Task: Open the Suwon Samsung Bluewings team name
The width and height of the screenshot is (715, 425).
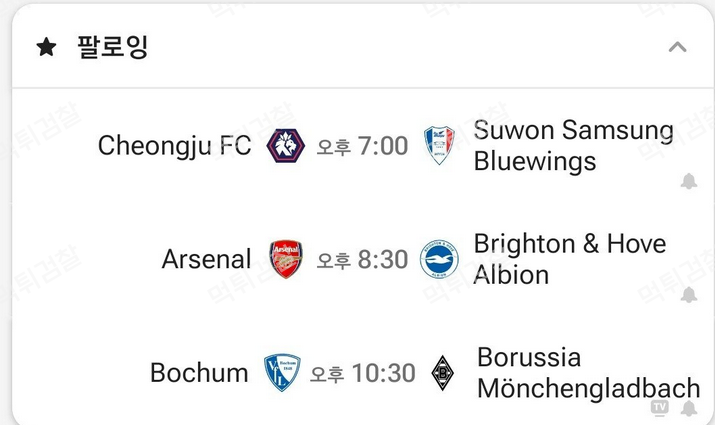Action: pyautogui.click(x=574, y=145)
